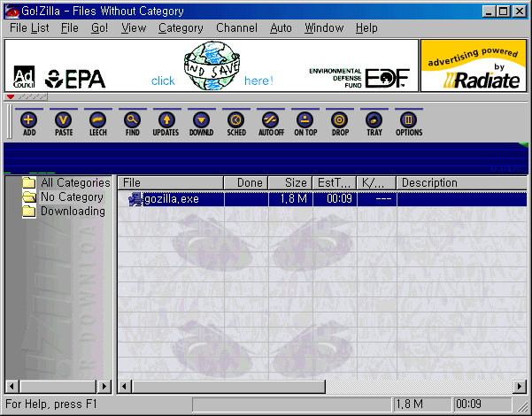Check for UPDATES via toolbar icon
The width and height of the screenshot is (532, 416).
click(167, 120)
